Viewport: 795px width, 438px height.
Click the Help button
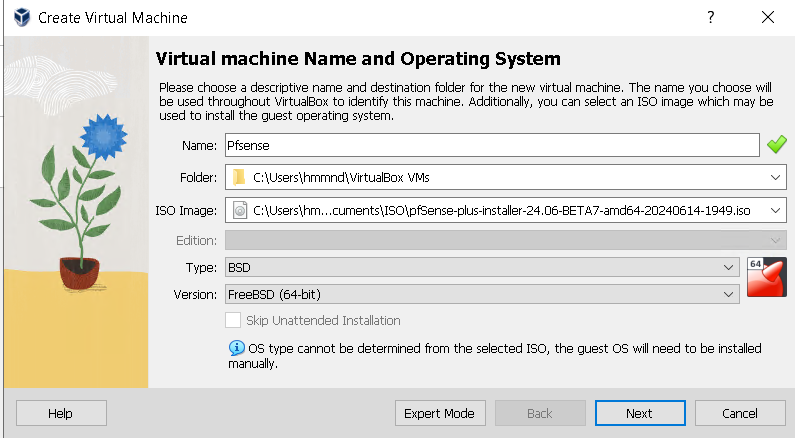click(61, 413)
